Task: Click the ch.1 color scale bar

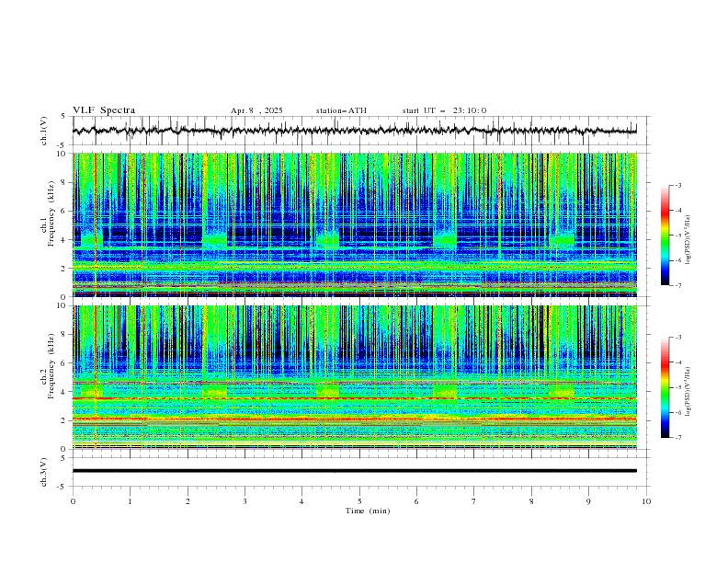Action: point(665,236)
